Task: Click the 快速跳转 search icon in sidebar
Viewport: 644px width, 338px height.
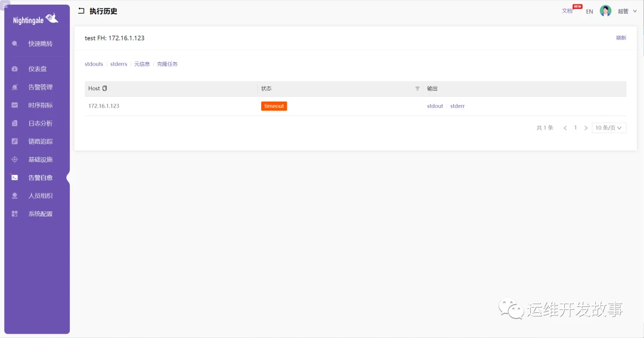Action: point(15,44)
